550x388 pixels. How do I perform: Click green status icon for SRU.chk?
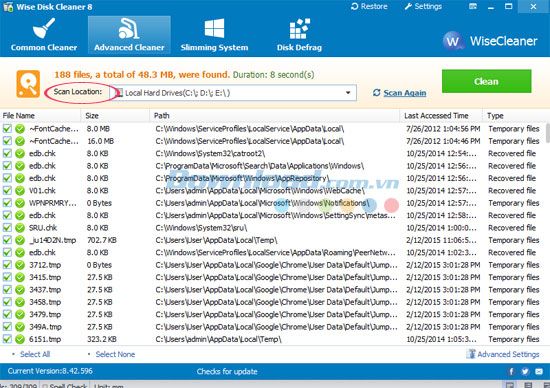pyautogui.click(x=20, y=228)
